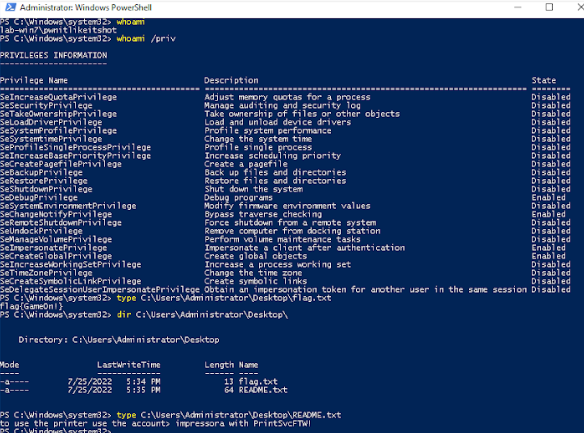
Task: Click 'Debug programs' description
Action: pyautogui.click(x=238, y=198)
